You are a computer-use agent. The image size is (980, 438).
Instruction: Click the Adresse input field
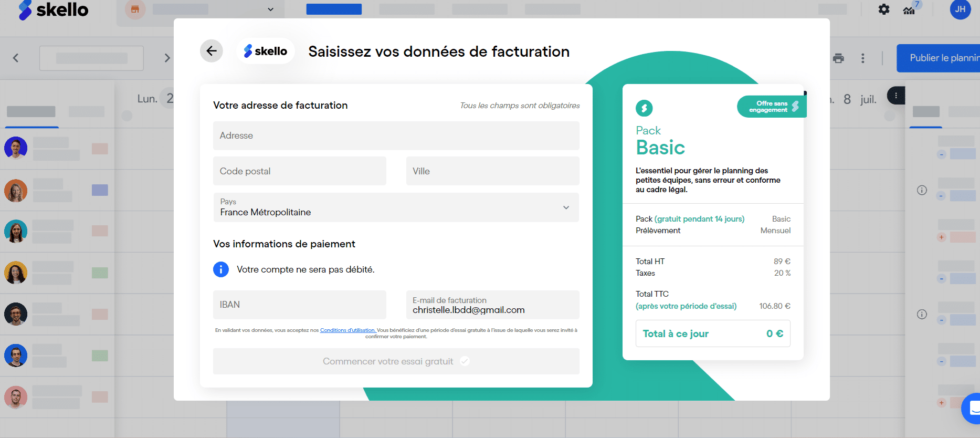pos(396,135)
